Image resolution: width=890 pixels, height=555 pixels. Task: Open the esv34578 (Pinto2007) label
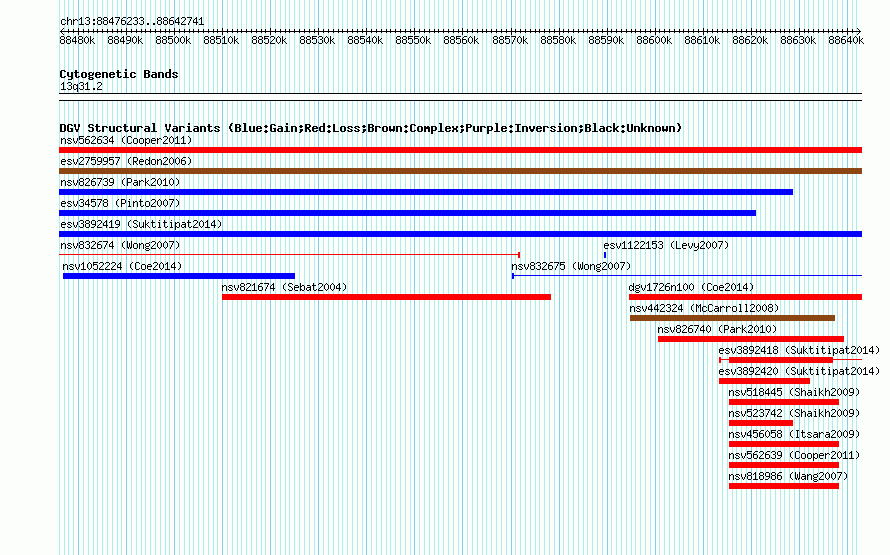pos(120,203)
